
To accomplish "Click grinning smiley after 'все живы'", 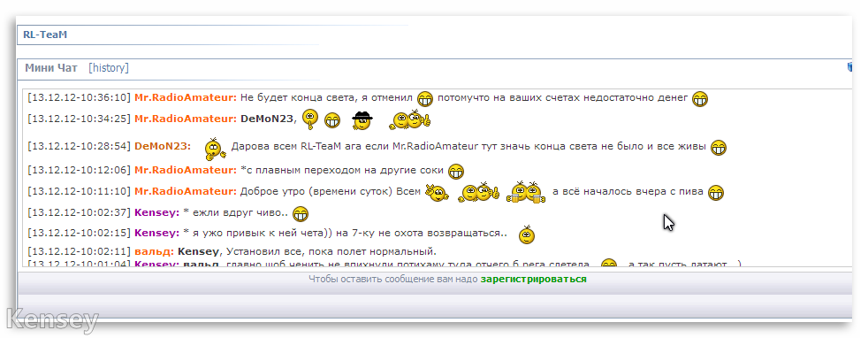I will (x=719, y=148).
